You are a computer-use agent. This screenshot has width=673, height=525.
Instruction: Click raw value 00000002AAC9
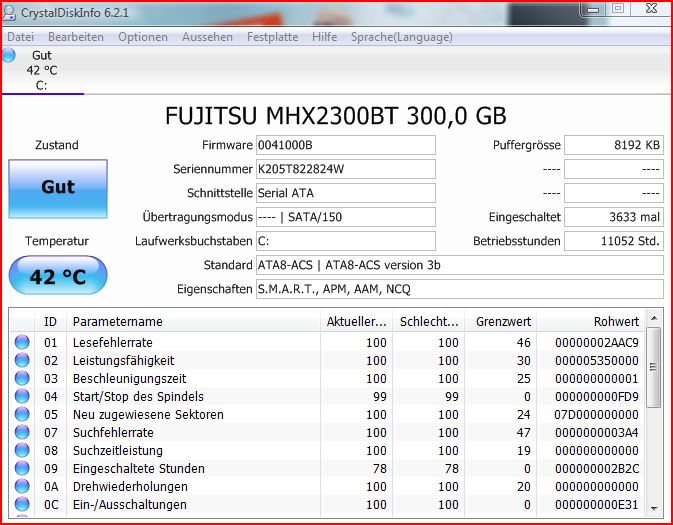click(597, 342)
